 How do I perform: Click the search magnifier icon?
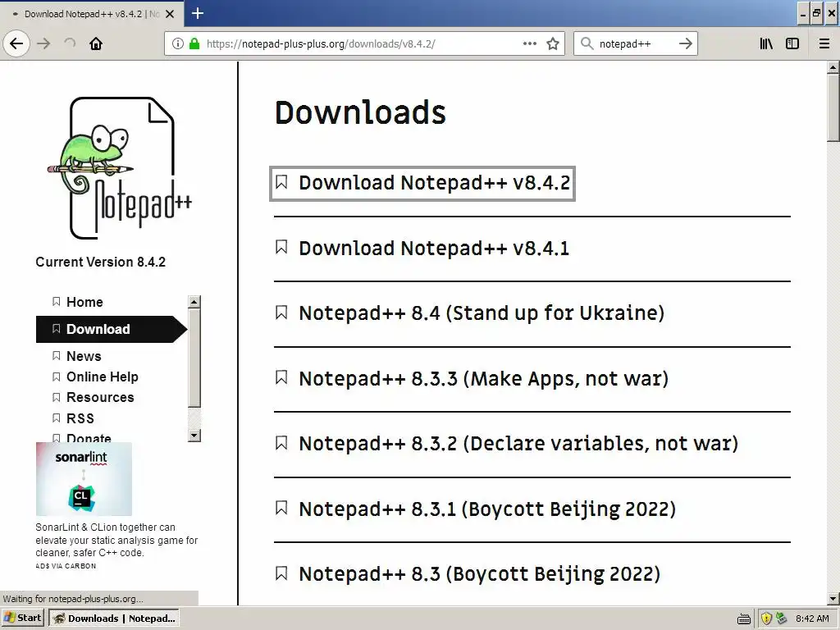(587, 43)
